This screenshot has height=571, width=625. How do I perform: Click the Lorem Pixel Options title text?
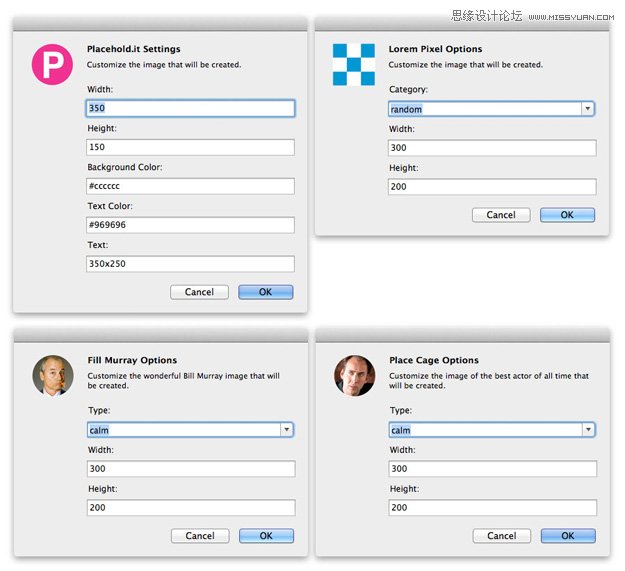point(435,49)
